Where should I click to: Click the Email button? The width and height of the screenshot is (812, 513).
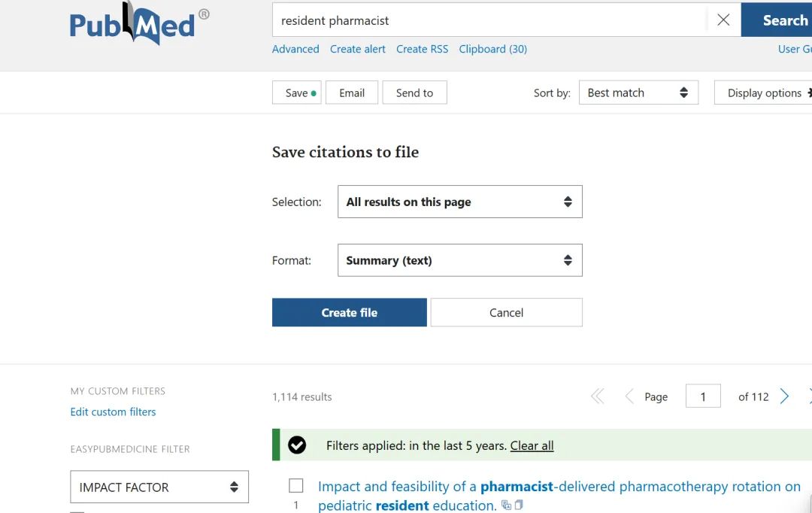(x=351, y=93)
